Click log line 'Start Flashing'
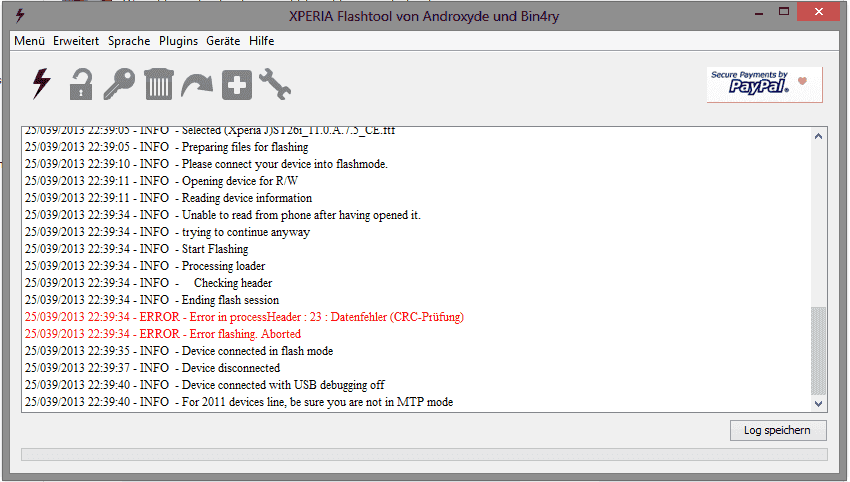This screenshot has height=482, width=850. click(136, 249)
